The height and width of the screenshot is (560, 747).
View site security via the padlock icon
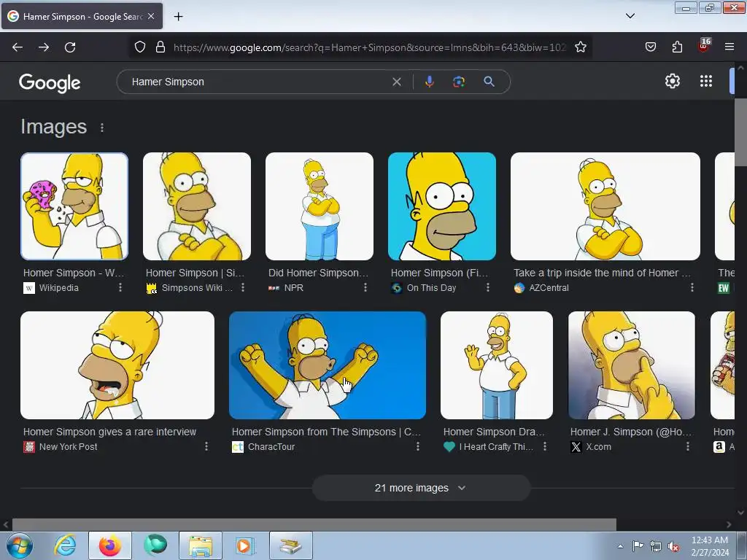coord(160,47)
